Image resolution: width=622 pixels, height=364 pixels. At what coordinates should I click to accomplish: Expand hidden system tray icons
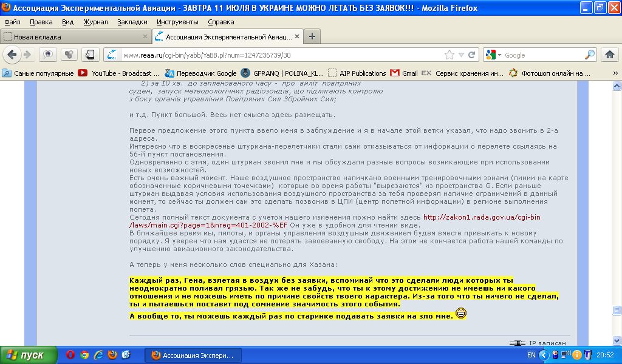[x=540, y=355]
